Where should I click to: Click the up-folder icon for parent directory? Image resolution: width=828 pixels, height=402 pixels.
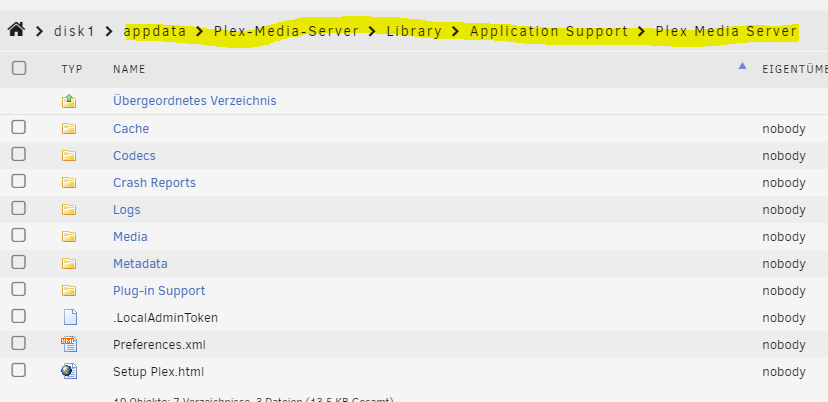pyautogui.click(x=69, y=101)
